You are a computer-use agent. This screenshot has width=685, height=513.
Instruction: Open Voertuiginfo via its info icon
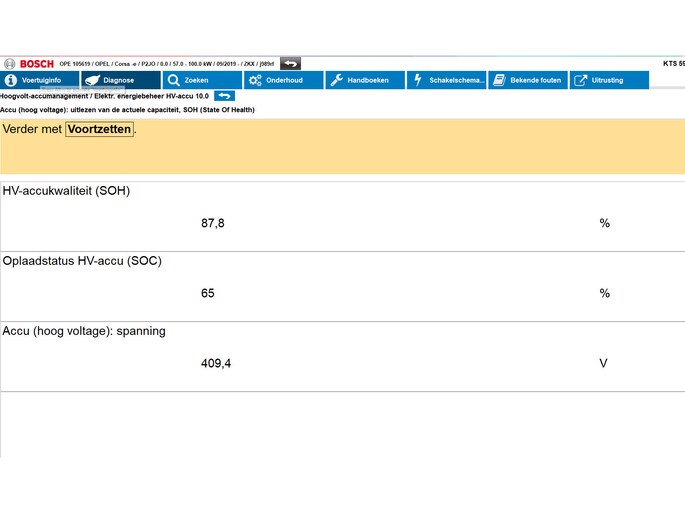[x=11, y=80]
